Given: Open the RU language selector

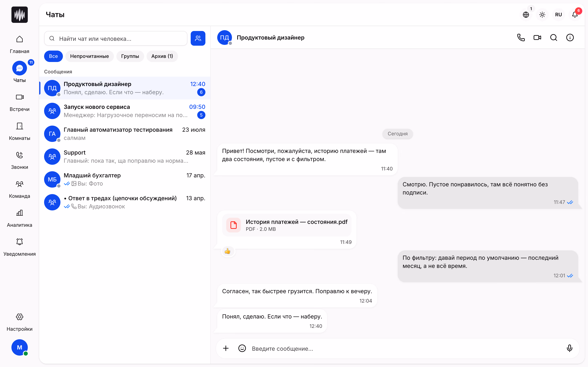Looking at the screenshot, I should (558, 14).
